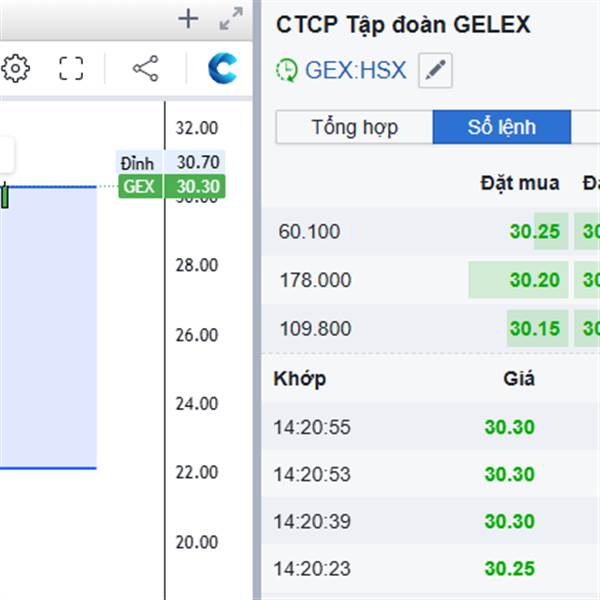Click the Đặt mua column header
Image resolution: width=600 pixels, height=600 pixels.
pyautogui.click(x=520, y=183)
